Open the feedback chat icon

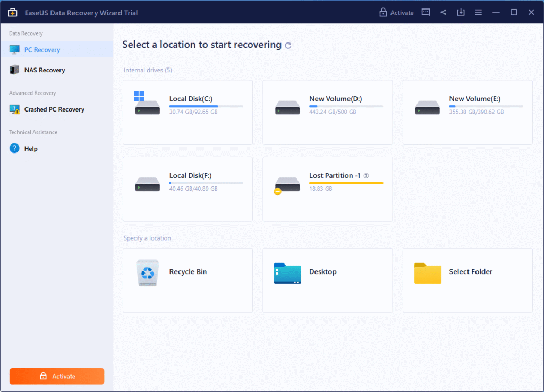coord(426,12)
